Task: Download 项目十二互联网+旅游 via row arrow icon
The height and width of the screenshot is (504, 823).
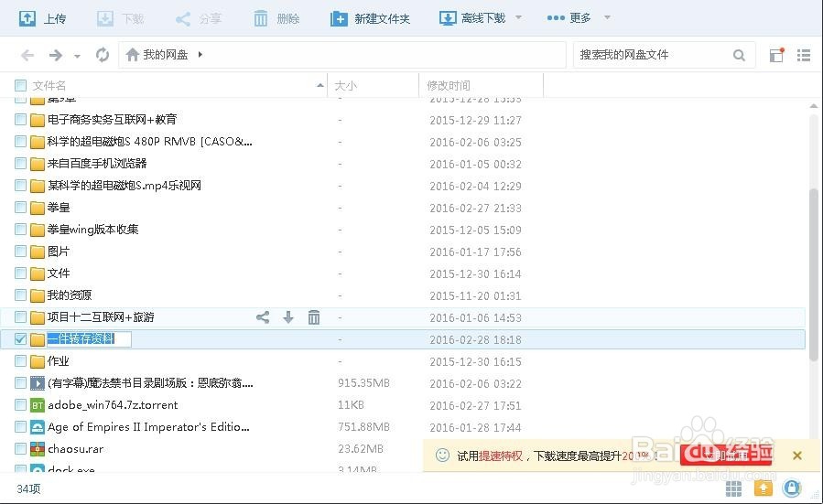Action: [x=288, y=316]
